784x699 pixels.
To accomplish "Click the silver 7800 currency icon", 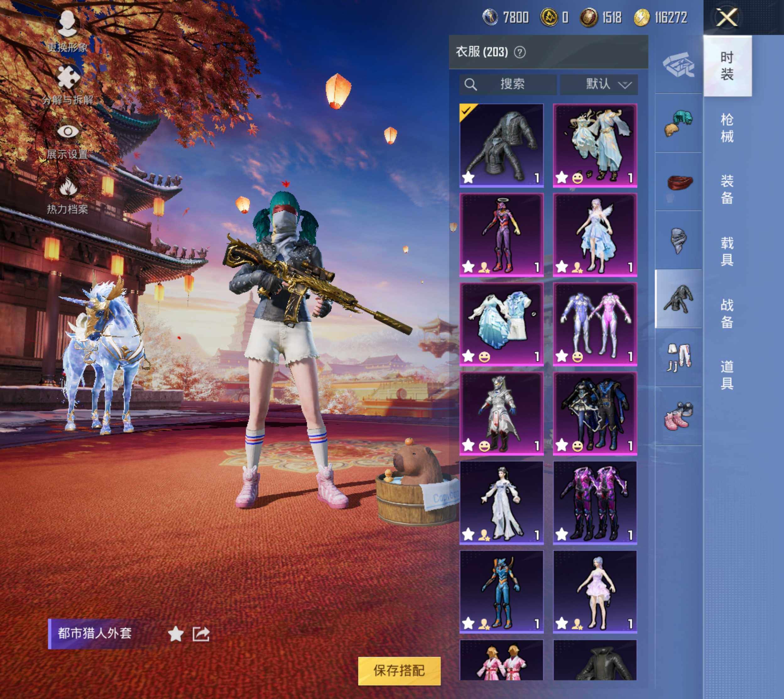I will pyautogui.click(x=490, y=17).
